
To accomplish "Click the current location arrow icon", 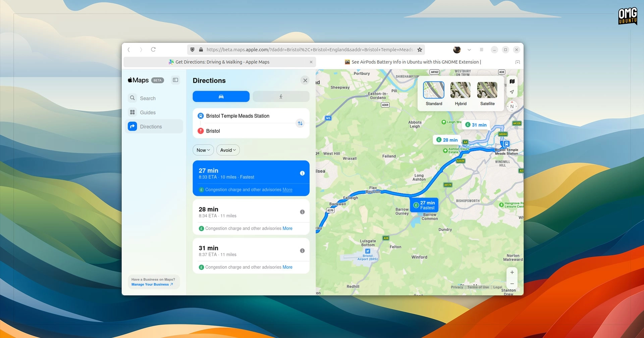I will pyautogui.click(x=512, y=92).
